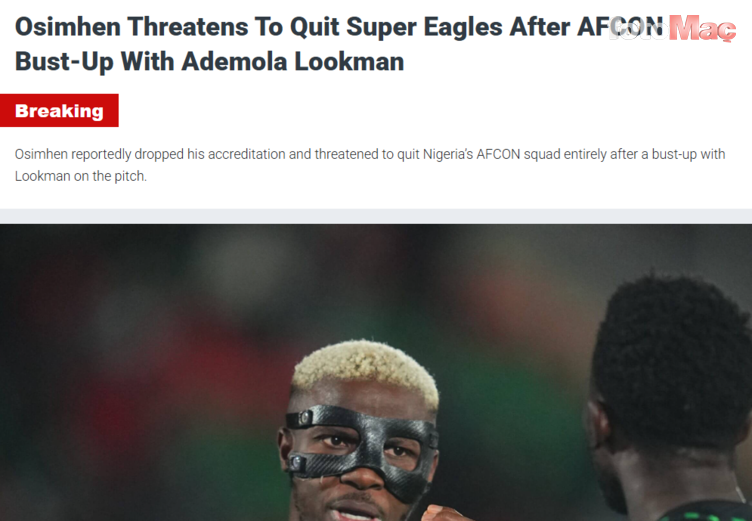Click the raised fist in the photo

coord(439,514)
